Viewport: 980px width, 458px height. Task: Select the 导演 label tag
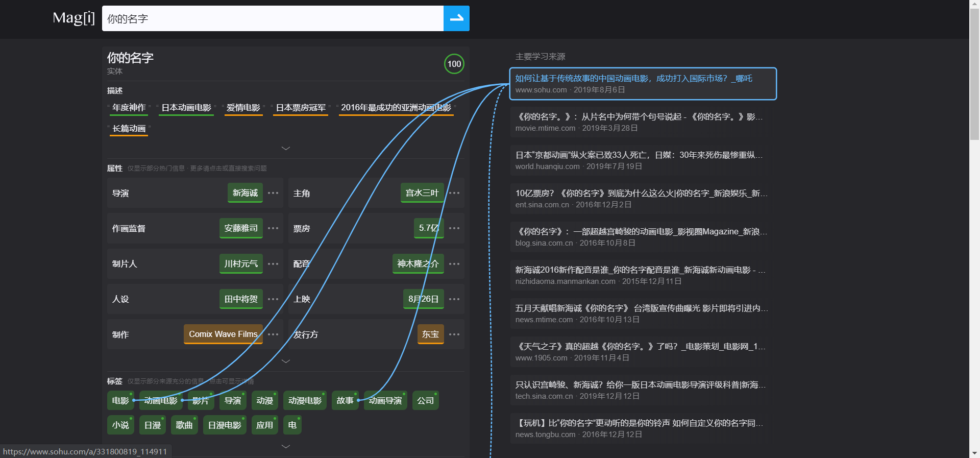[x=233, y=401]
